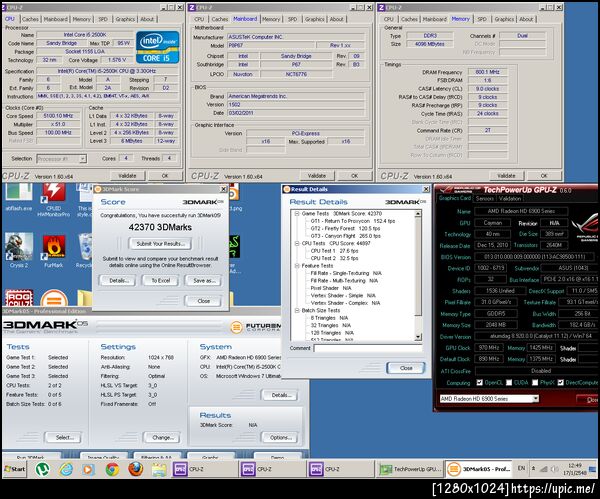Image resolution: width=600 pixels, height=499 pixels.
Task: Launch Google Chrome from the taskbar
Action: click(x=112, y=469)
